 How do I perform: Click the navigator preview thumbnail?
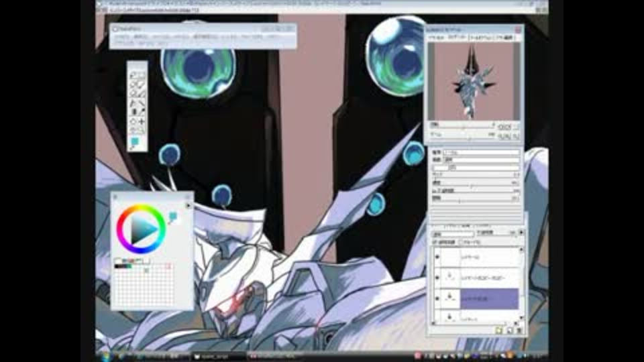tap(474, 81)
